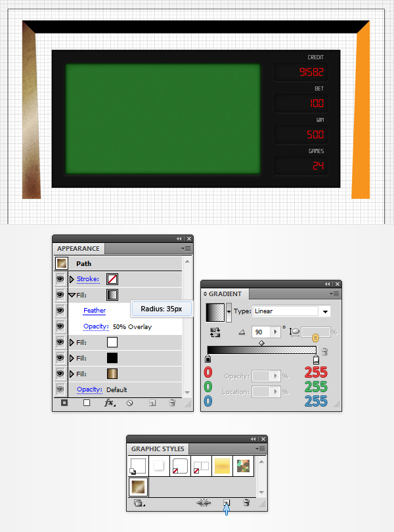Click Add New Fill icon in Appearance panel

[x=87, y=403]
